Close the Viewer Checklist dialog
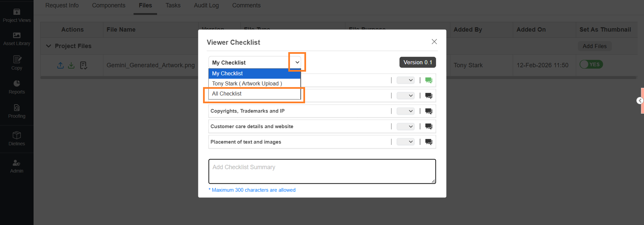The image size is (644, 225). [434, 42]
